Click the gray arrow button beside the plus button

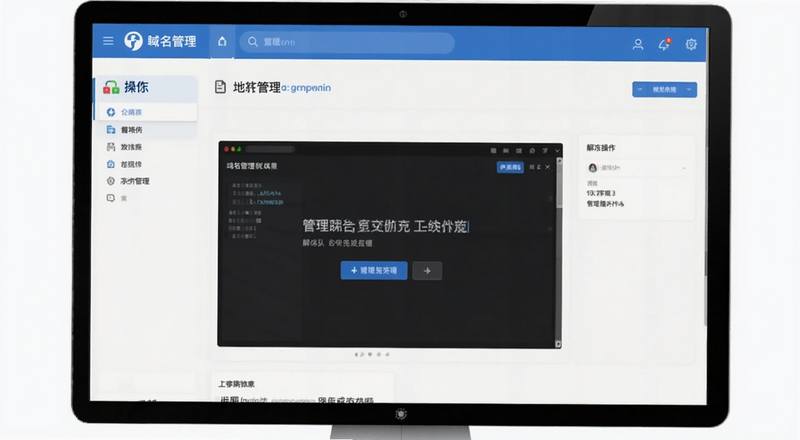(427, 271)
